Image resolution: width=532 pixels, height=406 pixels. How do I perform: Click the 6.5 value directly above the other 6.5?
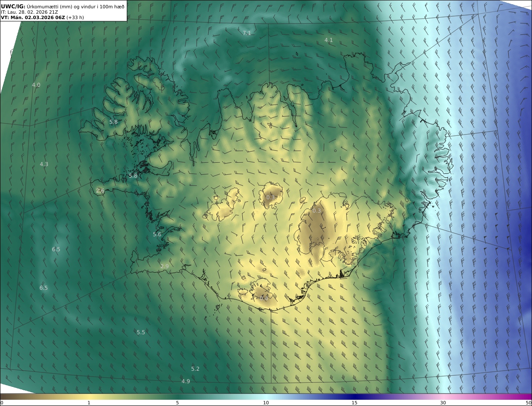tap(56, 249)
